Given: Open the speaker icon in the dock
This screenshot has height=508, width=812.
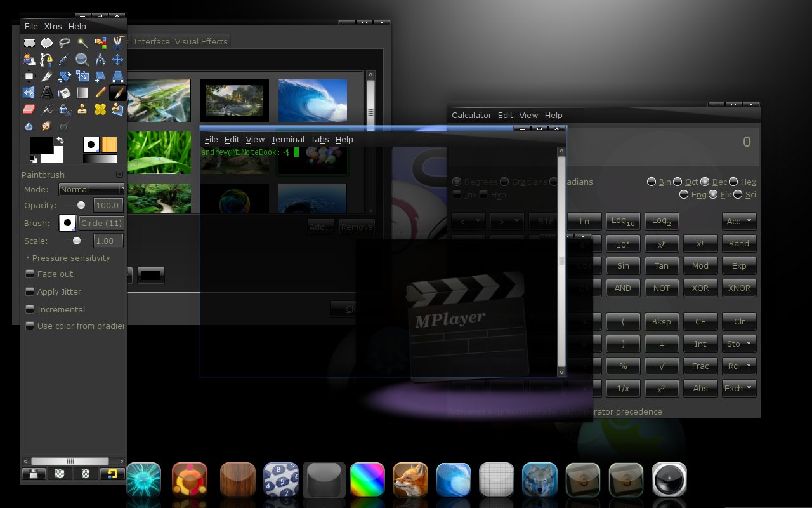Looking at the screenshot, I should [x=669, y=479].
